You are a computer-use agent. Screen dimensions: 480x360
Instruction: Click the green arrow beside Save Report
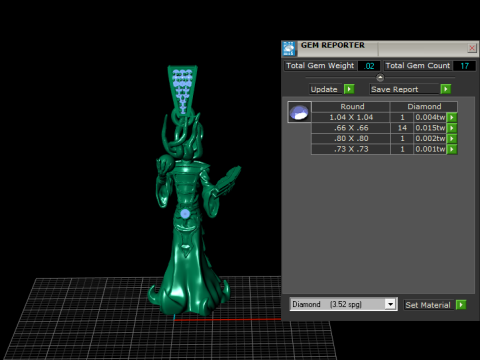click(x=446, y=89)
